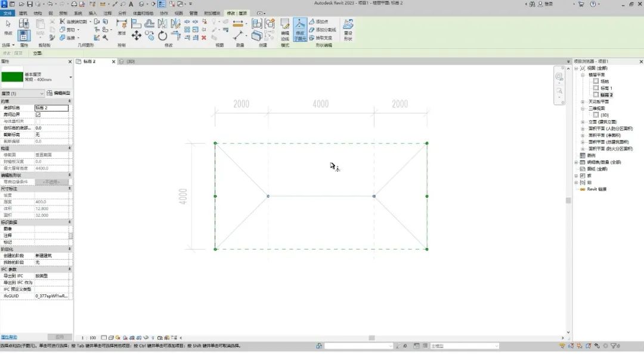Select the Move tool in ribbon
This screenshot has height=363, width=644.
(137, 36)
